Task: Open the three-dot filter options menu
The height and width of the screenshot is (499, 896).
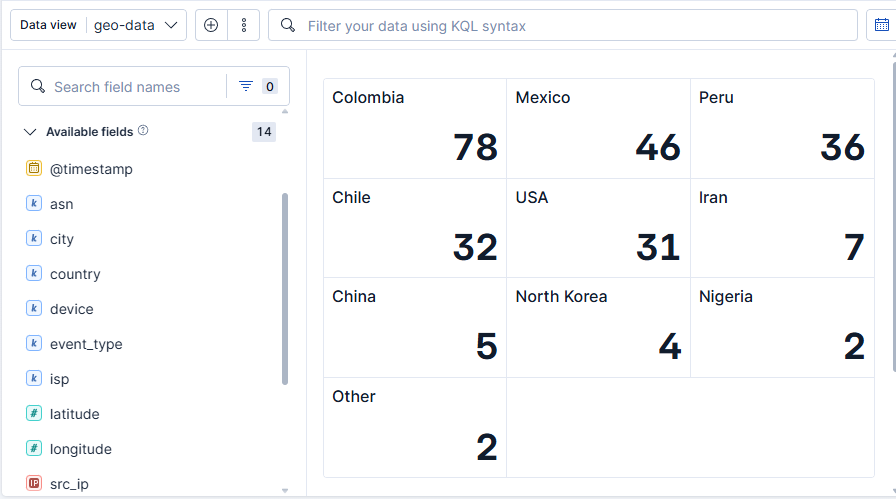Action: click(x=244, y=25)
